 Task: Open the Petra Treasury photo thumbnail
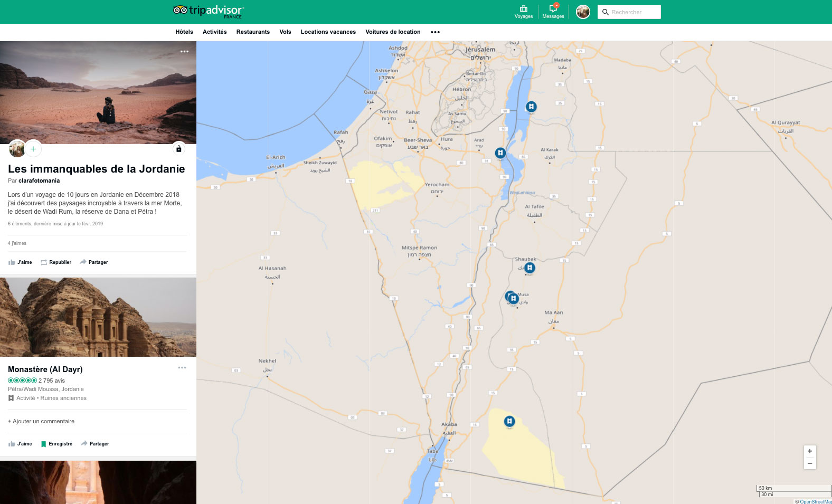pos(98,482)
